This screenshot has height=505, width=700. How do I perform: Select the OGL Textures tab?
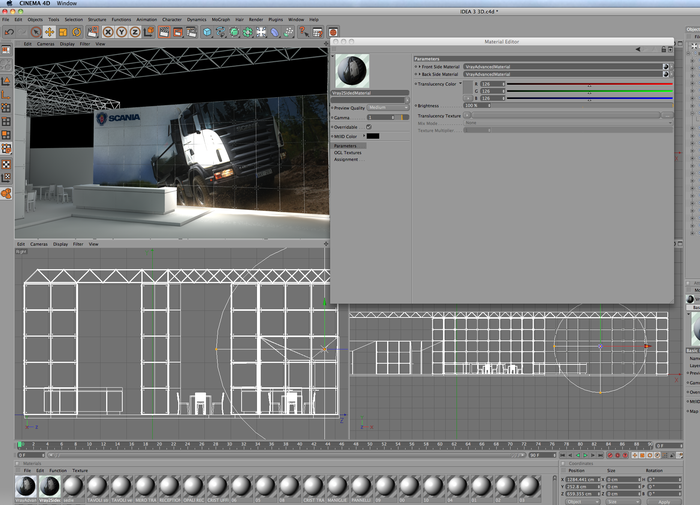tap(348, 153)
